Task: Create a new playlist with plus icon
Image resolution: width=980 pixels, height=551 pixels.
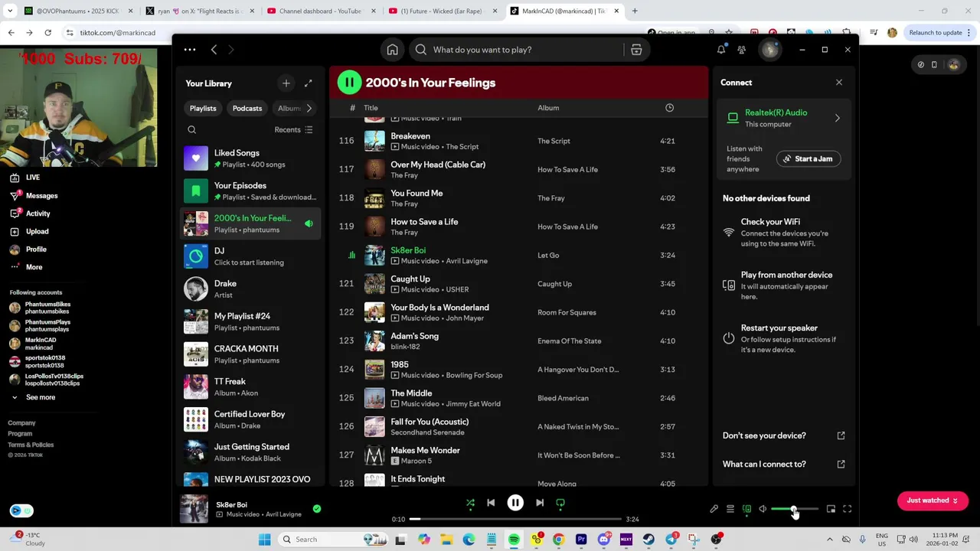Action: pyautogui.click(x=286, y=83)
